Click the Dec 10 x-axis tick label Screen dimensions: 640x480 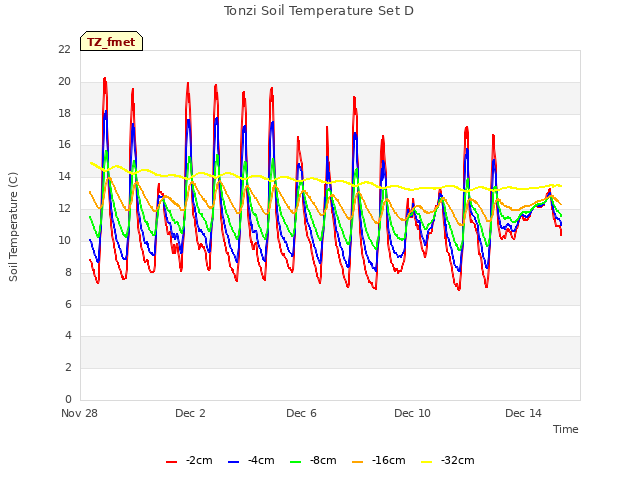[x=412, y=413]
